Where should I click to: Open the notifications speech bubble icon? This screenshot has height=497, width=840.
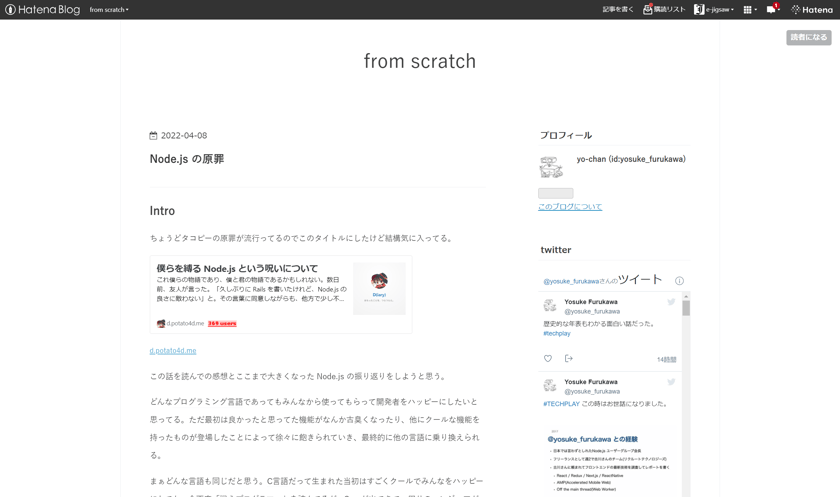(771, 9)
